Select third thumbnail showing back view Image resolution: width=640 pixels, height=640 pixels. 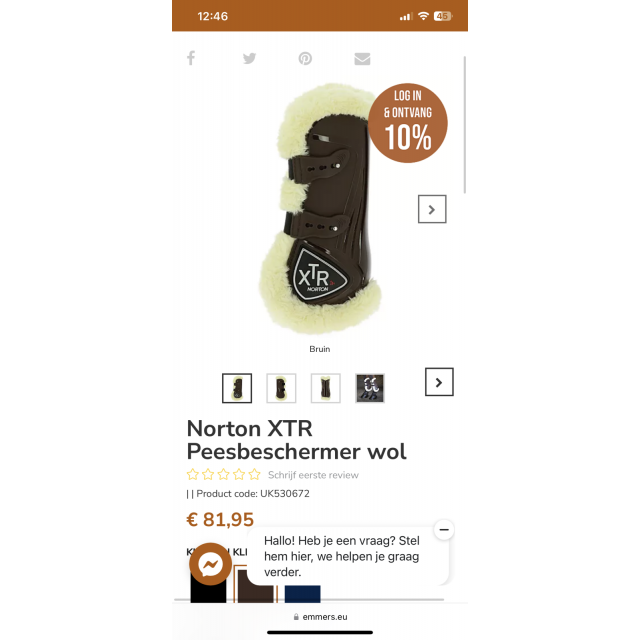coord(325,388)
